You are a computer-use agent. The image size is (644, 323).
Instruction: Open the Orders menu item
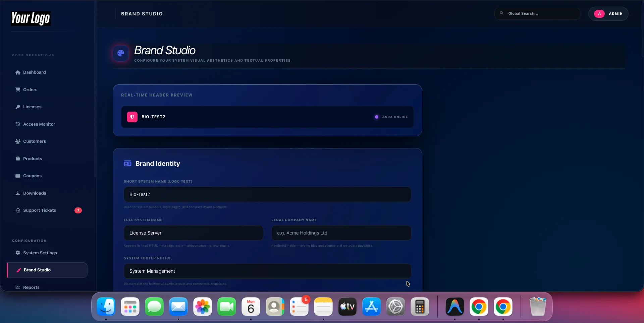click(47, 89)
